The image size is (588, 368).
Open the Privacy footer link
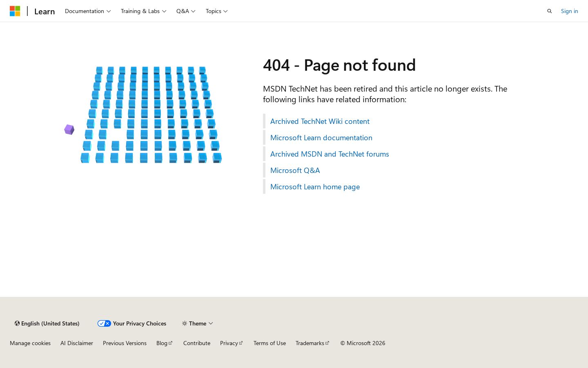pyautogui.click(x=232, y=343)
